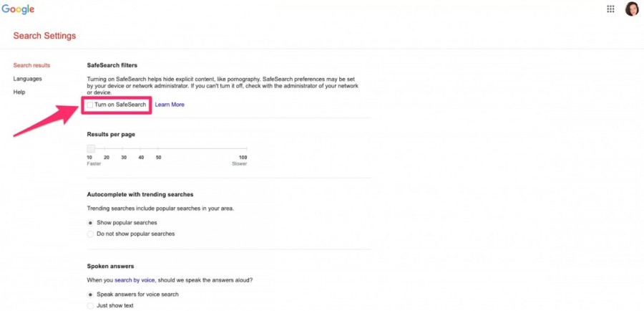Open the search by voice link
The width and height of the screenshot is (644, 311).
135,280
